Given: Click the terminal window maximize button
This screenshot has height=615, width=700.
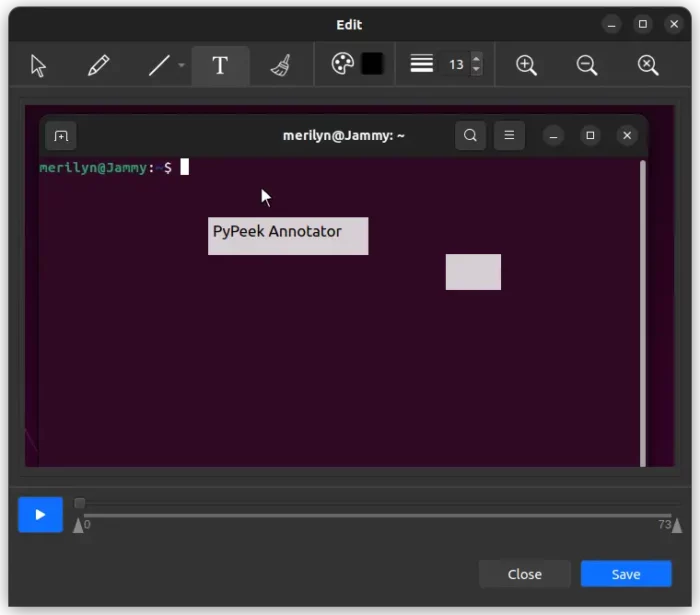Looking at the screenshot, I should pyautogui.click(x=590, y=135).
